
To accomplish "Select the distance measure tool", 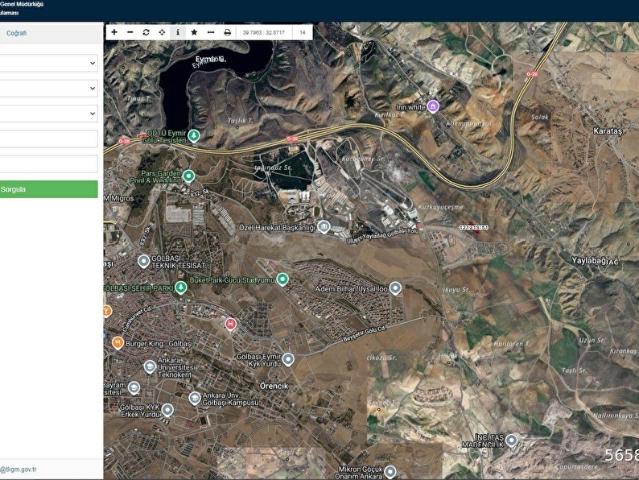I will click(210, 32).
